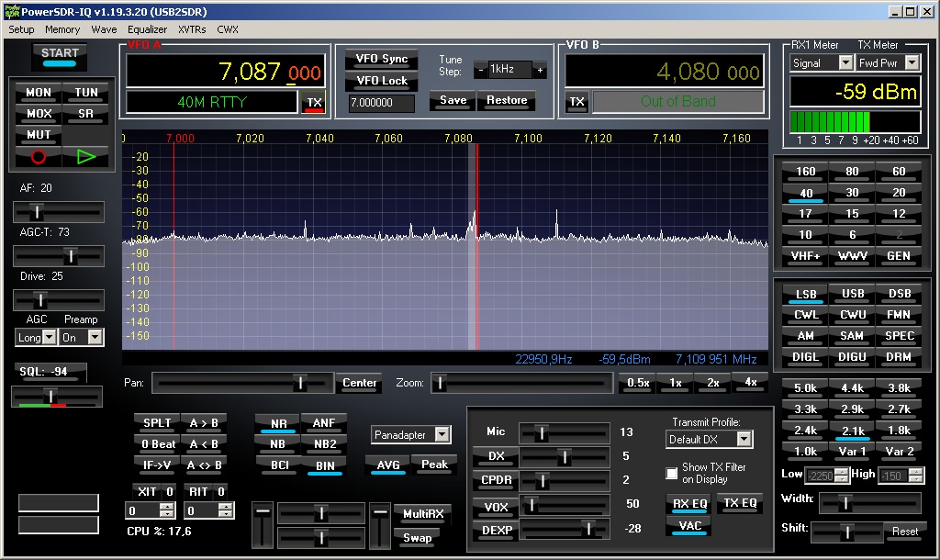Adjust the Zoom slider
This screenshot has height=560, width=940.
point(521,383)
